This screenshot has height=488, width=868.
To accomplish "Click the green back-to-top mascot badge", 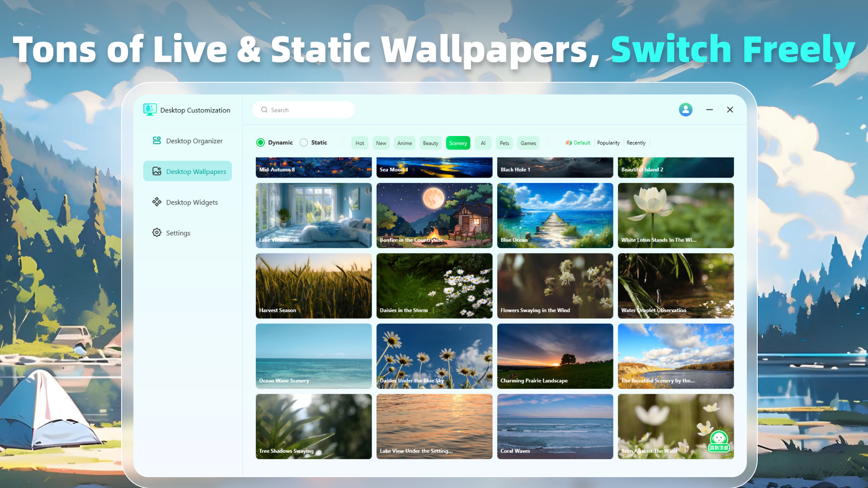I will click(719, 441).
